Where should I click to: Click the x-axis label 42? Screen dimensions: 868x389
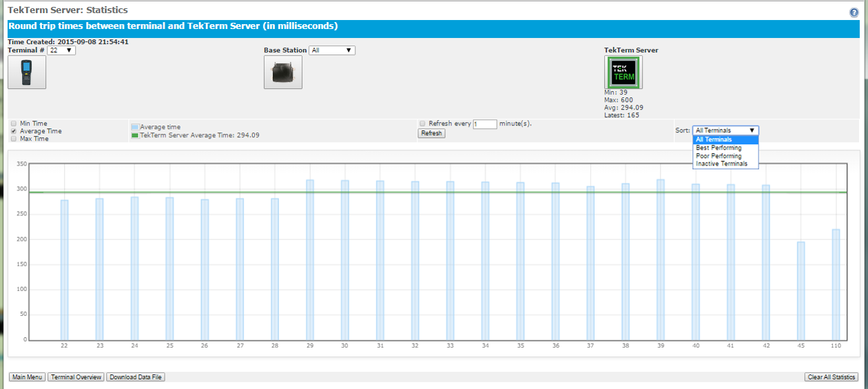click(x=766, y=346)
